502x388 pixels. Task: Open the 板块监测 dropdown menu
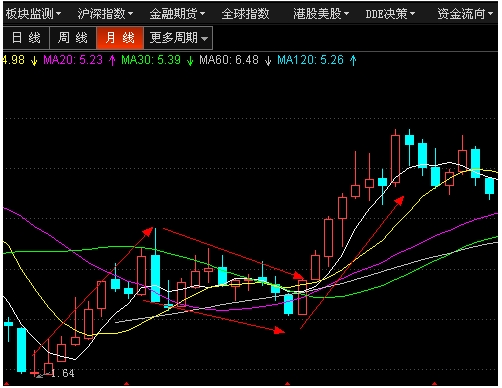[33, 14]
